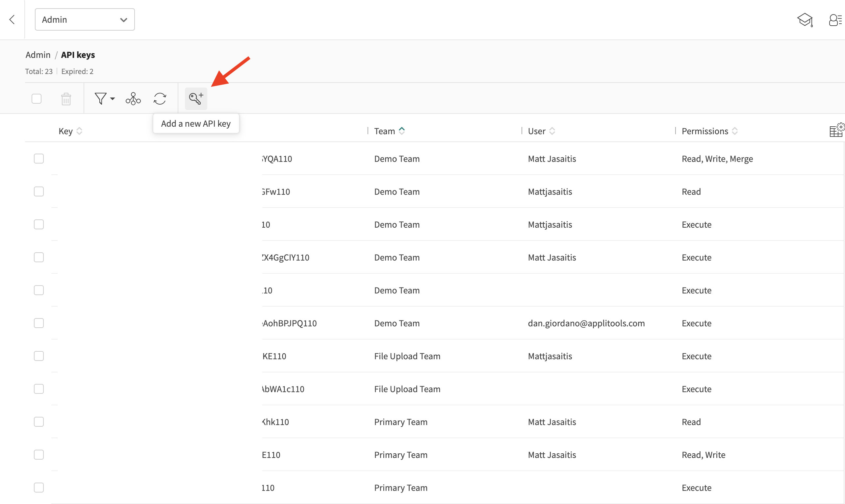The width and height of the screenshot is (845, 504).
Task: Click key text ending YQA110
Action: [x=277, y=159]
